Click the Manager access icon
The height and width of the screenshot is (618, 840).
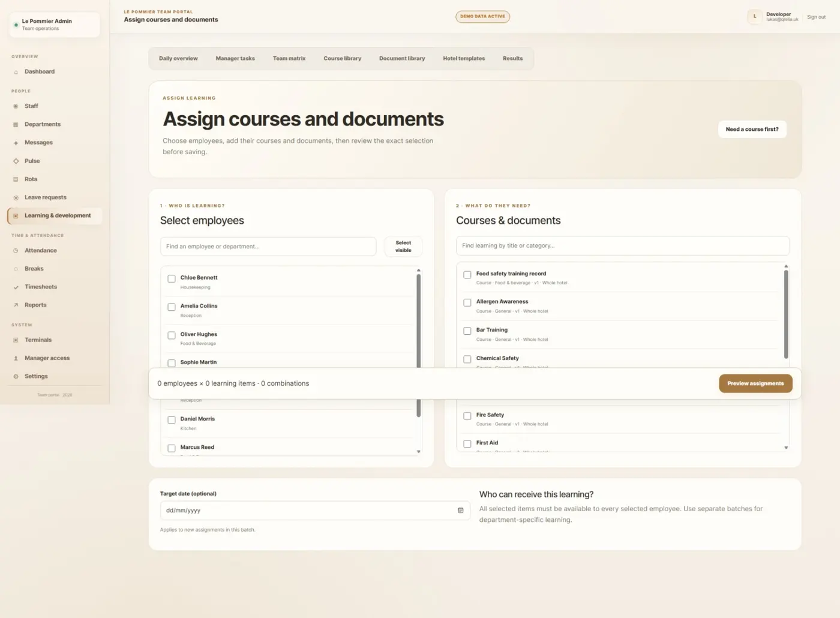point(16,358)
